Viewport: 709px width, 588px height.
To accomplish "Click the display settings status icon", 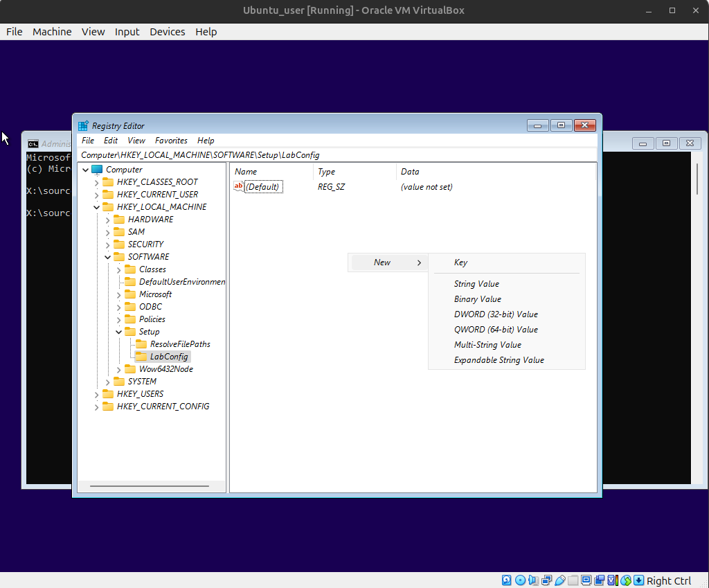I will pyautogui.click(x=586, y=580).
